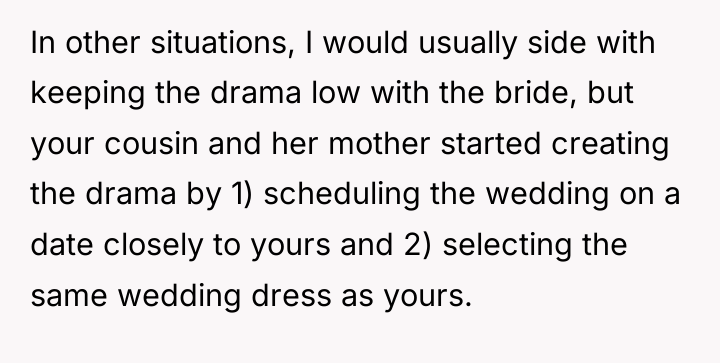Click the final word "yours." ending paragraph

tap(428, 297)
